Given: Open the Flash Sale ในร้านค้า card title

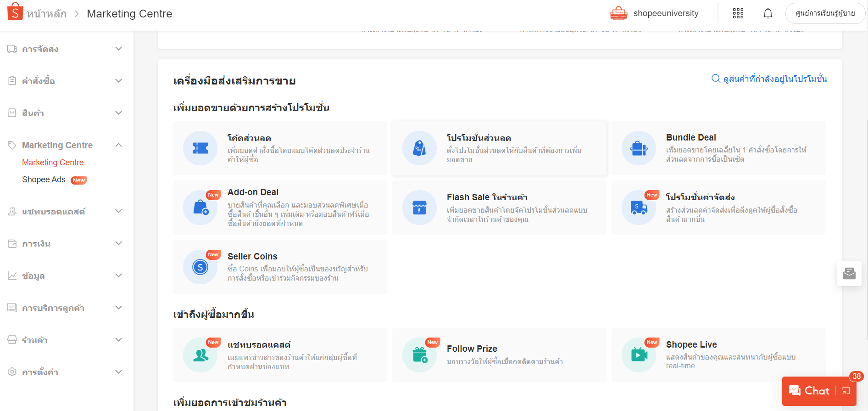Looking at the screenshot, I should (x=487, y=197).
